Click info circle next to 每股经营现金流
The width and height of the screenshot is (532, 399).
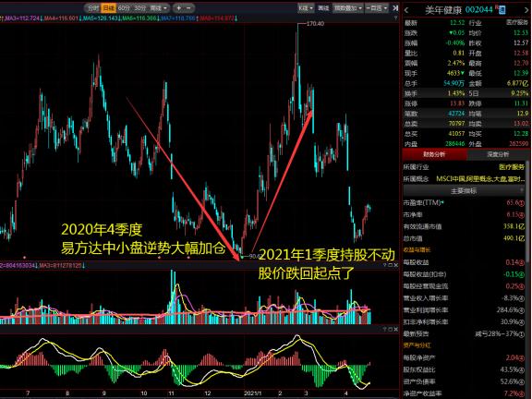pyautogui.click(x=522, y=286)
